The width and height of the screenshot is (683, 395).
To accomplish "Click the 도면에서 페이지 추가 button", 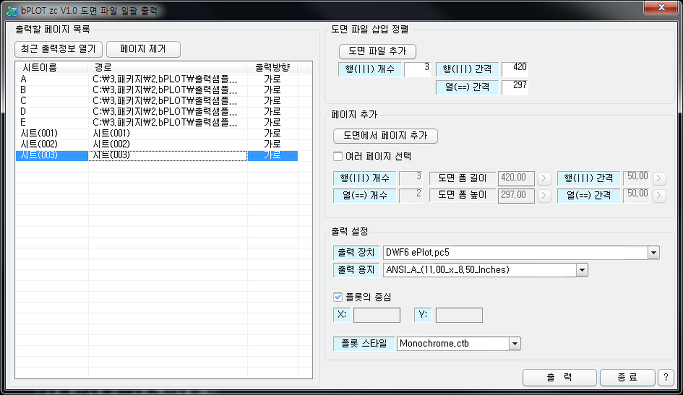I will click(x=385, y=135).
